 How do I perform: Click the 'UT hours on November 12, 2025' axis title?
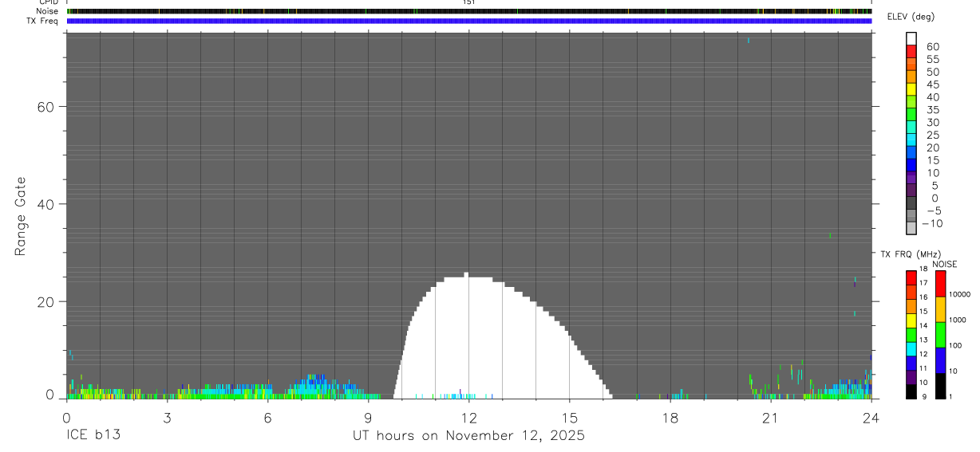(469, 435)
